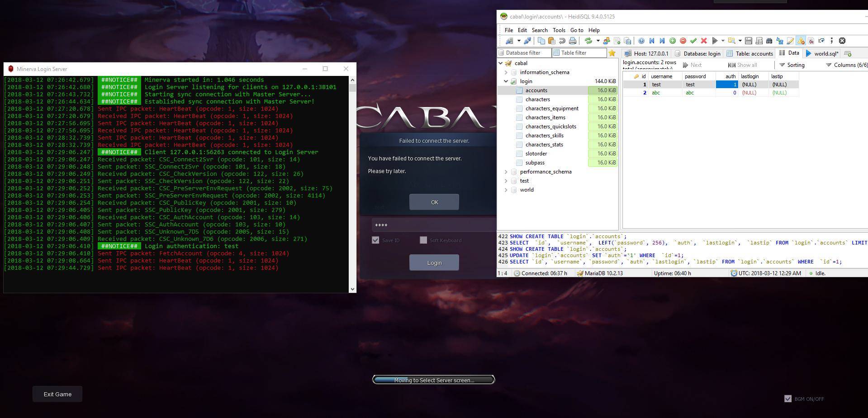This screenshot has height=418, width=868.
Task: Toggle the Soft Keyboard checkbox
Action: [423, 240]
